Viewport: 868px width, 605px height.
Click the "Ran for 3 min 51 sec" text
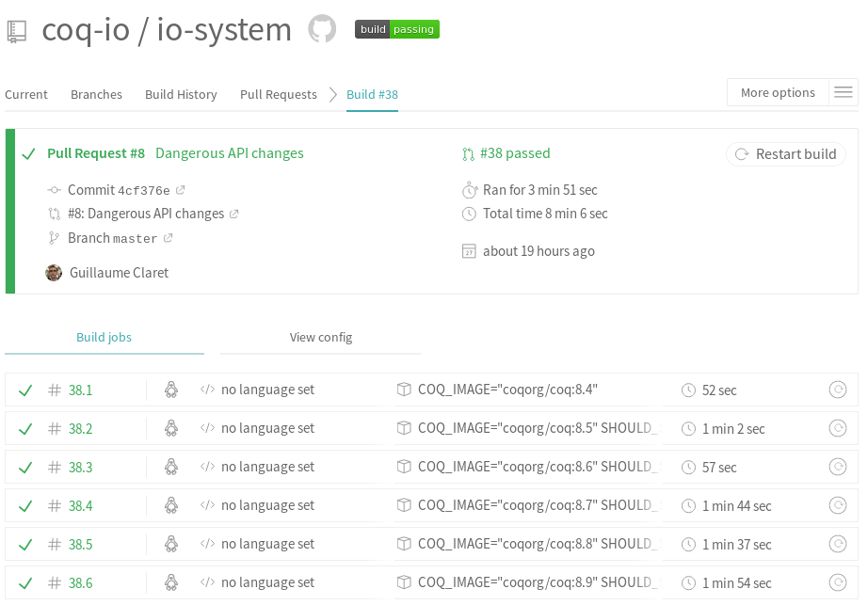(x=539, y=190)
